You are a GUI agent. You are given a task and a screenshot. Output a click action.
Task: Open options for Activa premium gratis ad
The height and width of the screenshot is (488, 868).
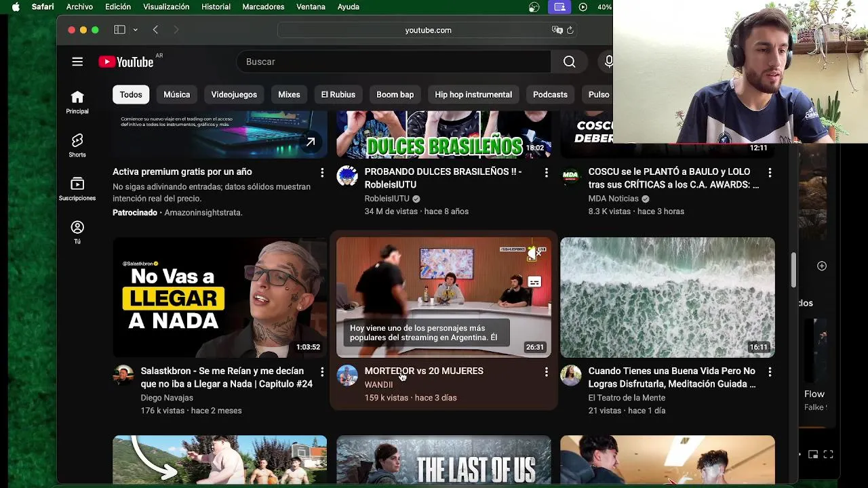click(x=322, y=173)
